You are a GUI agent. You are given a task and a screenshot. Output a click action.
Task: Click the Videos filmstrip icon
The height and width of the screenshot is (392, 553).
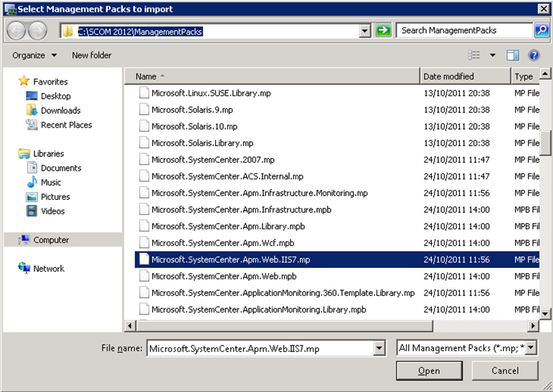[x=32, y=211]
